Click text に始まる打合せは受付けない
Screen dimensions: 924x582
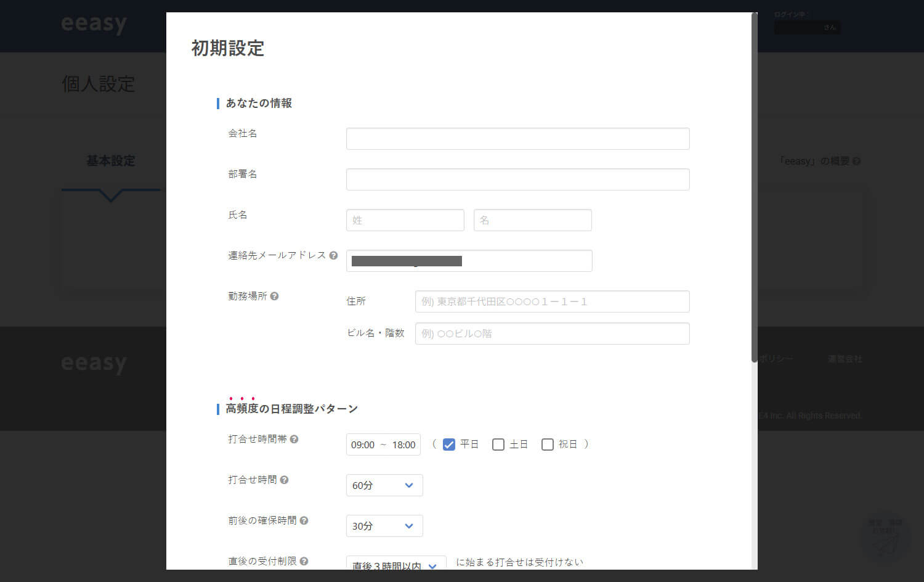[519, 562]
